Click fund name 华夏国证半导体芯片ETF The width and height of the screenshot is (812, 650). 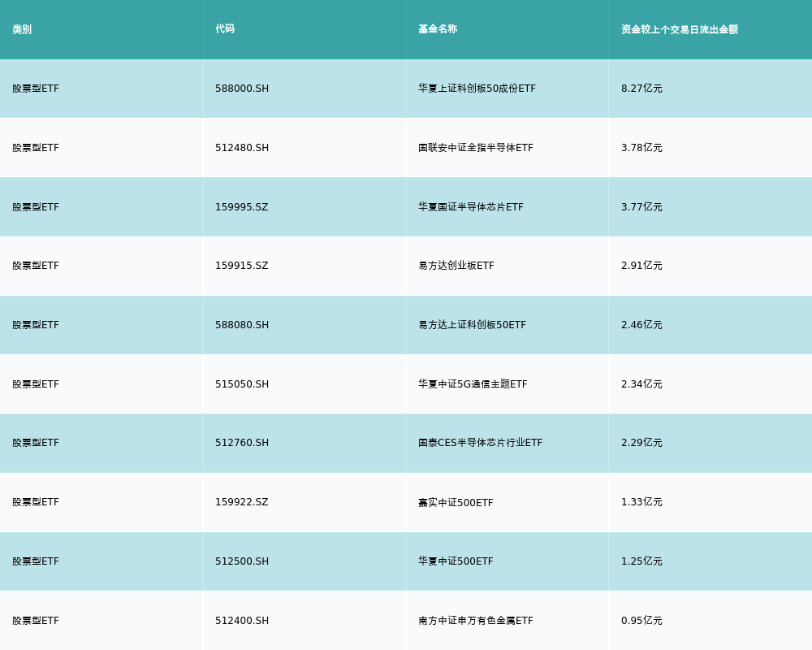pyautogui.click(x=471, y=207)
